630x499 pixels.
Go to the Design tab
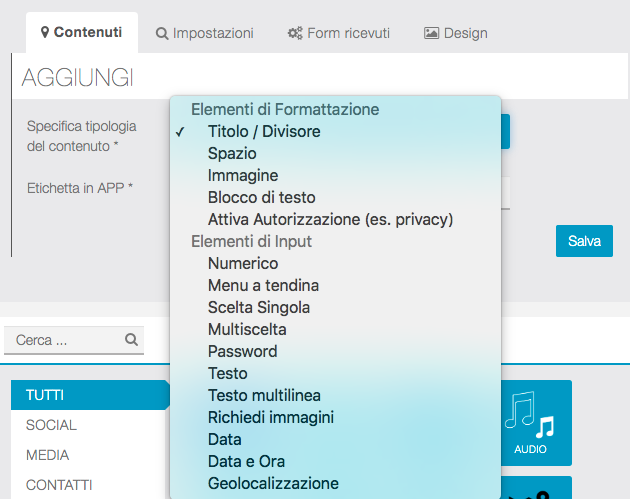point(456,33)
